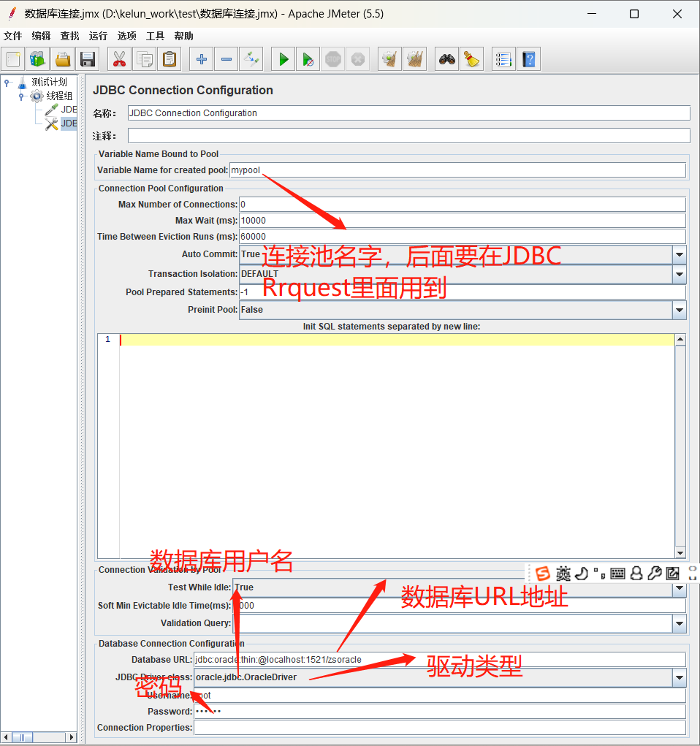Select the 测试计划 tree item
The height and width of the screenshot is (746, 700).
(49, 83)
